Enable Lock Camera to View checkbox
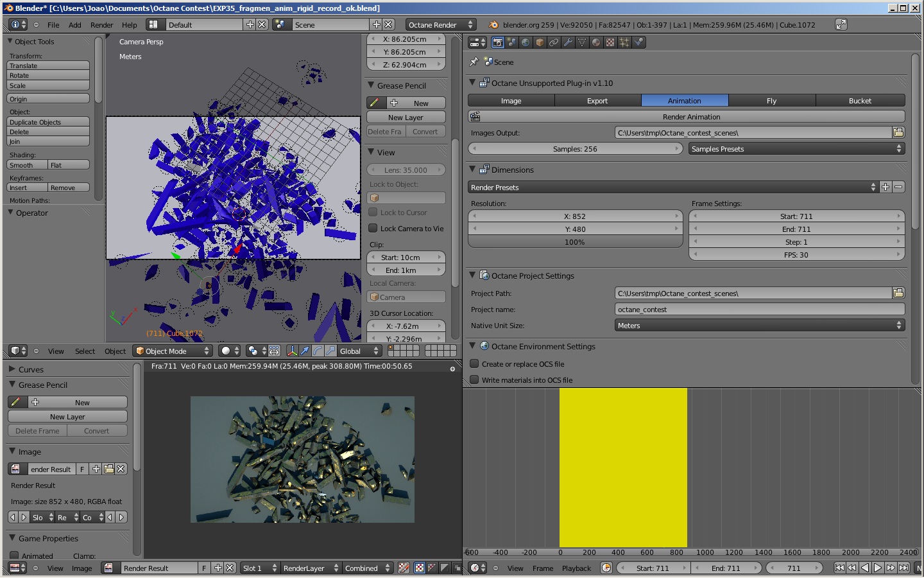924x578 pixels. [373, 228]
